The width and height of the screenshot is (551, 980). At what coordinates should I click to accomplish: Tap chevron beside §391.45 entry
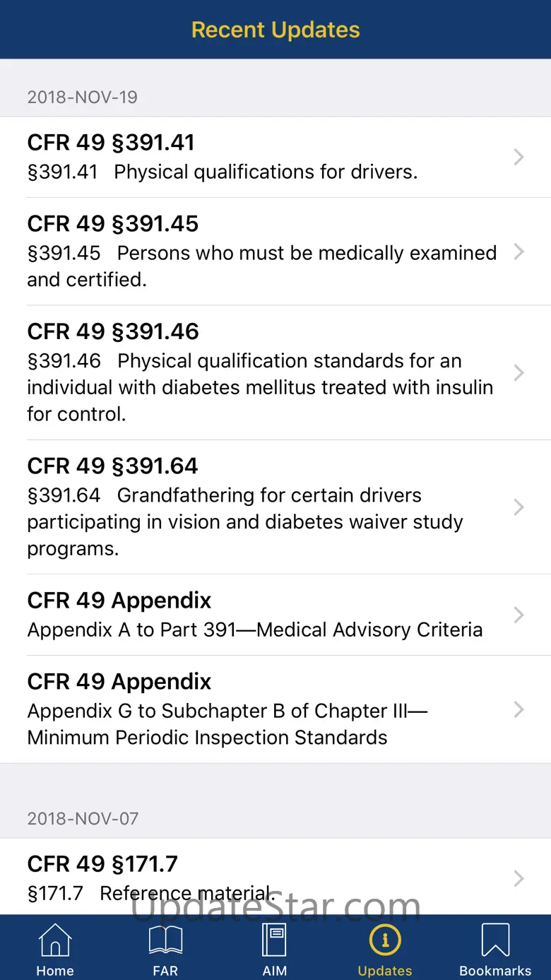(x=519, y=252)
